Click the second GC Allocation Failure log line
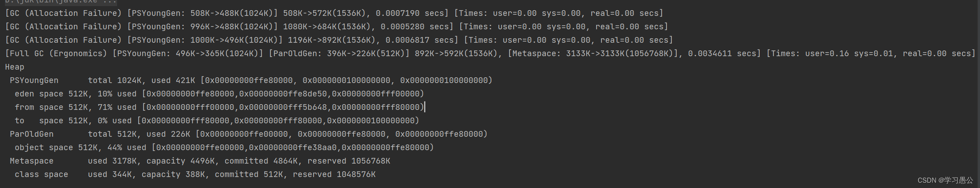 336,26
